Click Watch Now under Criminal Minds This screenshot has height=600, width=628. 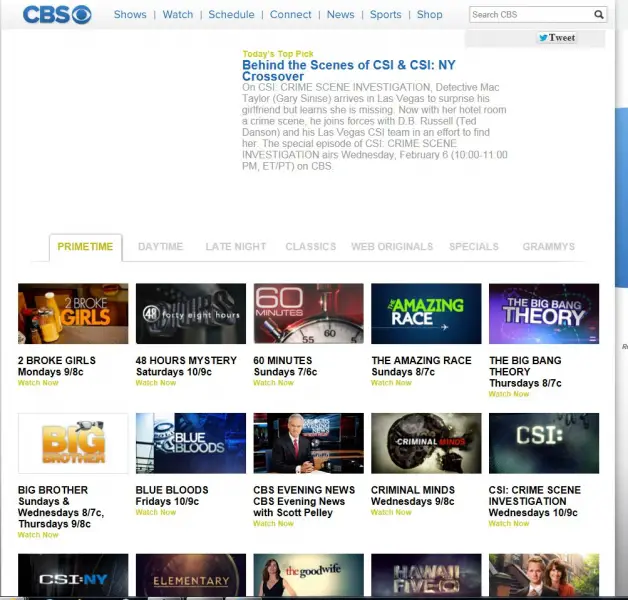click(391, 512)
